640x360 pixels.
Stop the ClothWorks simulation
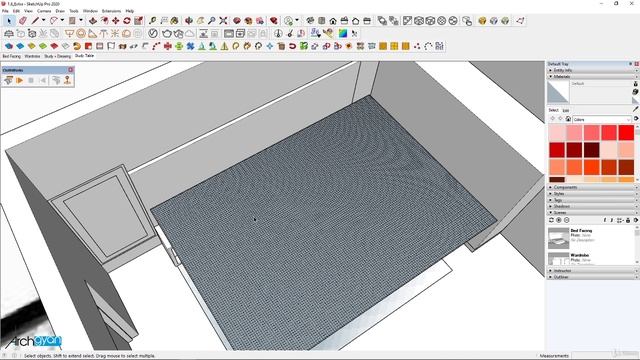[x=31, y=80]
